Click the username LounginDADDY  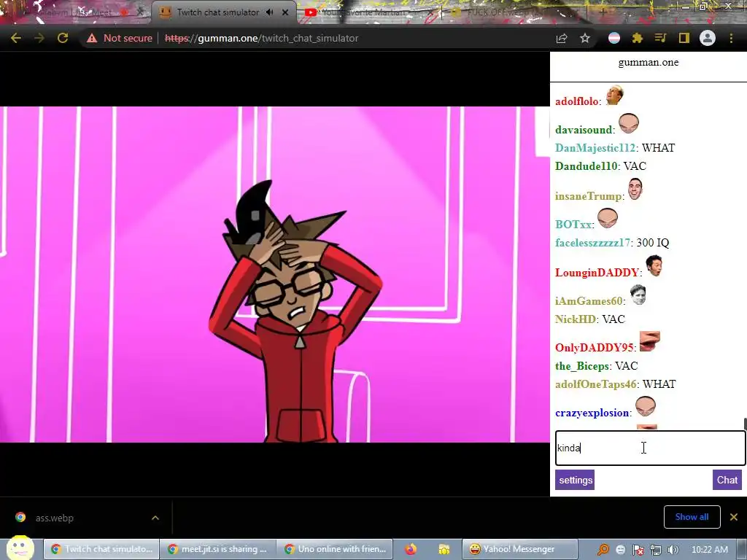(x=597, y=273)
